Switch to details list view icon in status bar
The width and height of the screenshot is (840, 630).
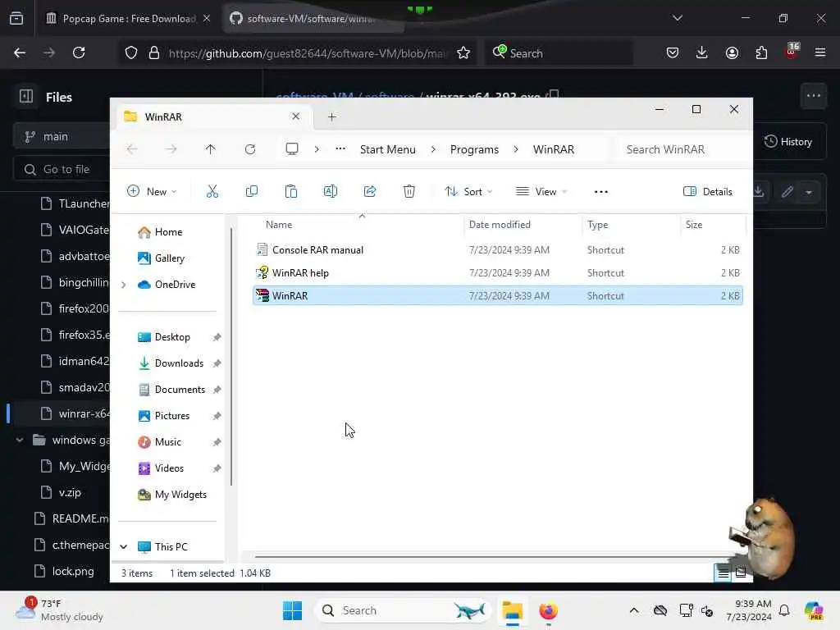click(723, 573)
